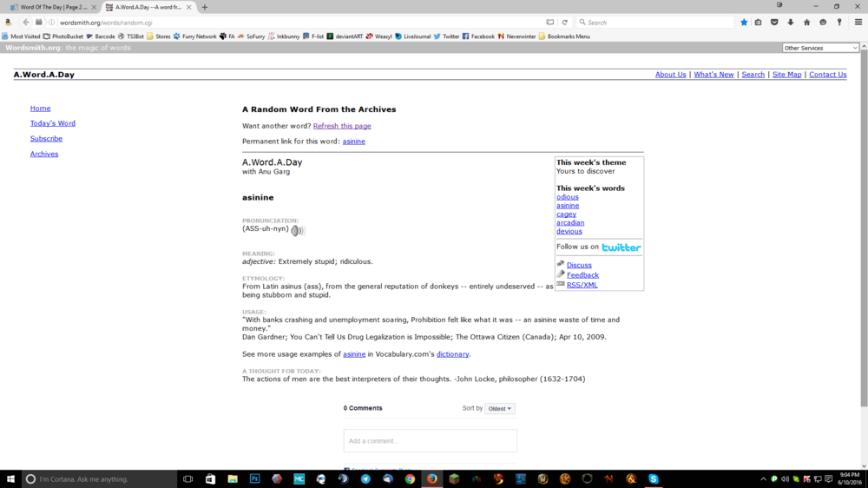Open the Windows Start menu
Viewport: 868px width, 488px height.
pos(10,479)
